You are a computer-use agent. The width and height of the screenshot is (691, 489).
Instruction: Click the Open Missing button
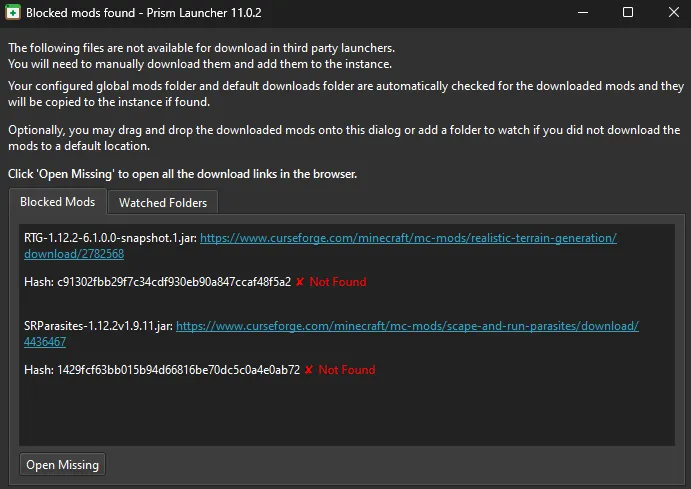pyautogui.click(x=62, y=465)
